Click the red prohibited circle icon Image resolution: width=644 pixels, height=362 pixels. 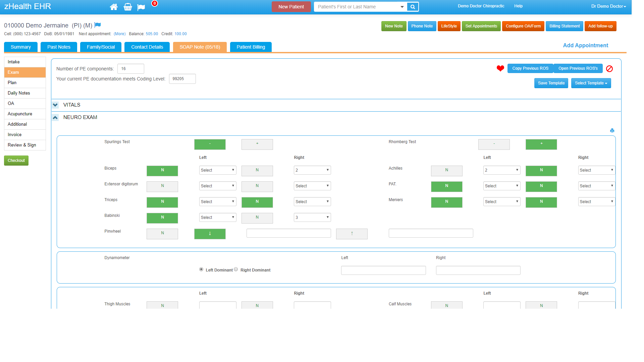pyautogui.click(x=609, y=69)
